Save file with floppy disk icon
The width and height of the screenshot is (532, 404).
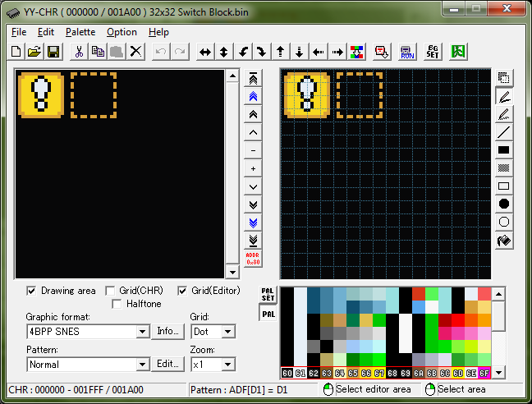[x=53, y=52]
